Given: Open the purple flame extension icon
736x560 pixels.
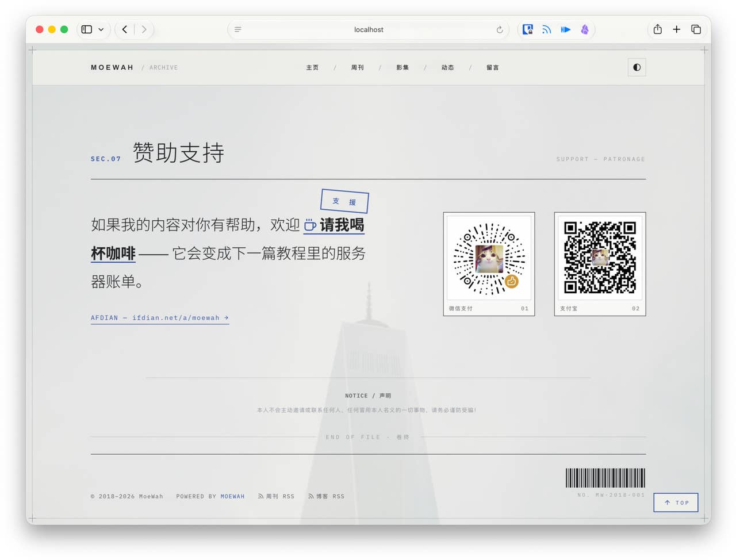Looking at the screenshot, I should [585, 29].
